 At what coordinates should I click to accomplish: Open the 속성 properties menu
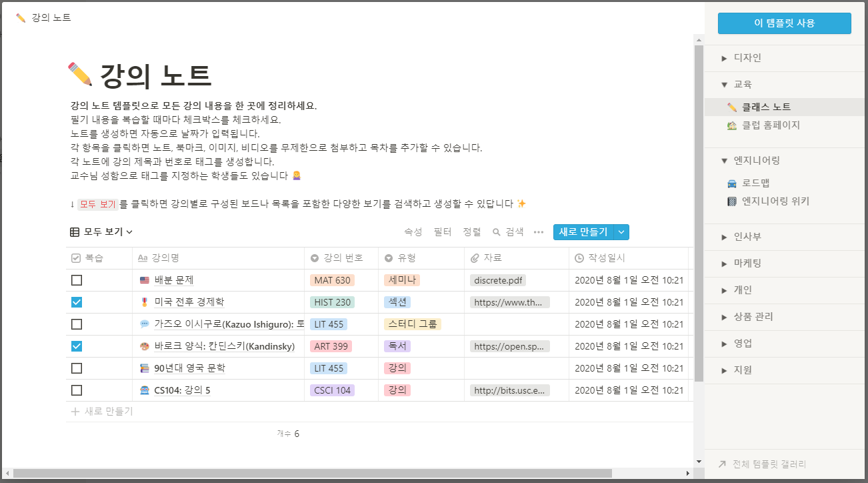click(x=413, y=232)
